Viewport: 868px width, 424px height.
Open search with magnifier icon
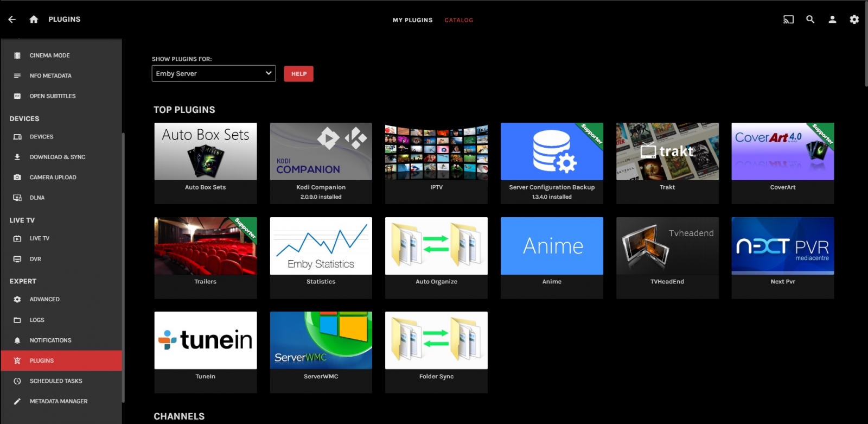[x=810, y=20]
